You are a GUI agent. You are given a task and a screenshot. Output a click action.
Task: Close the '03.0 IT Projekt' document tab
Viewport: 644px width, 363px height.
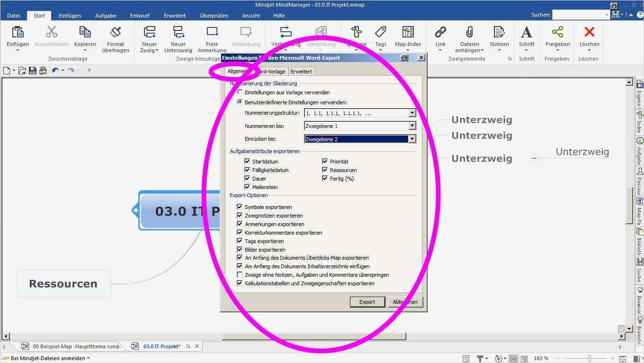pyautogui.click(x=197, y=346)
